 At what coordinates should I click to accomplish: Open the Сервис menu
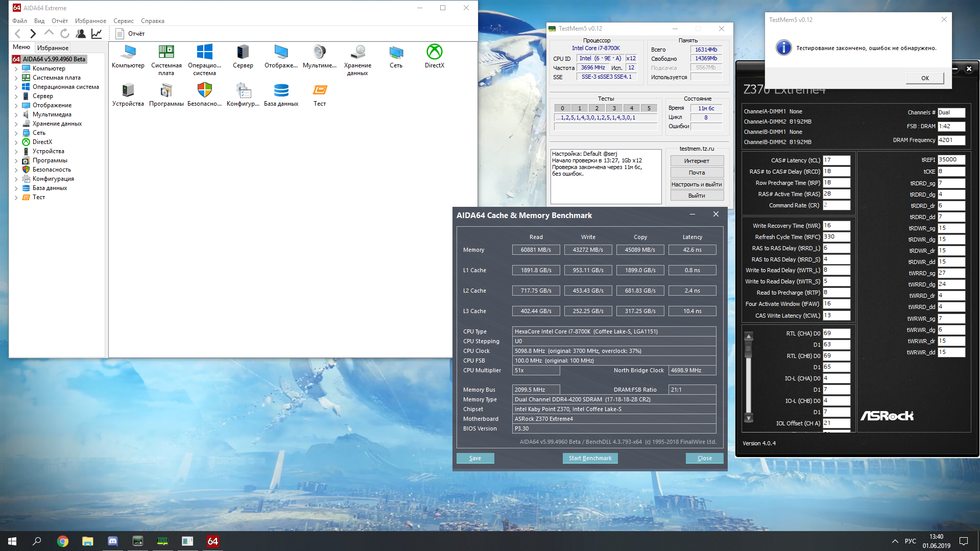[123, 21]
